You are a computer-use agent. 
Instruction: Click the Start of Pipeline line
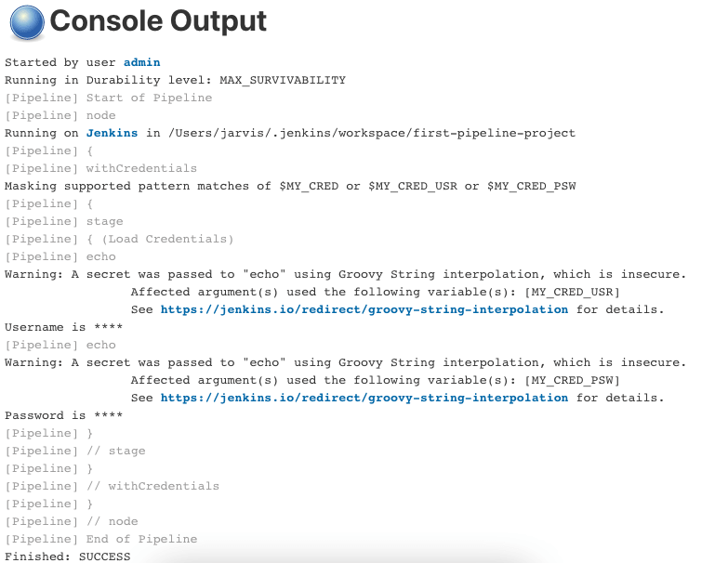pyautogui.click(x=109, y=98)
